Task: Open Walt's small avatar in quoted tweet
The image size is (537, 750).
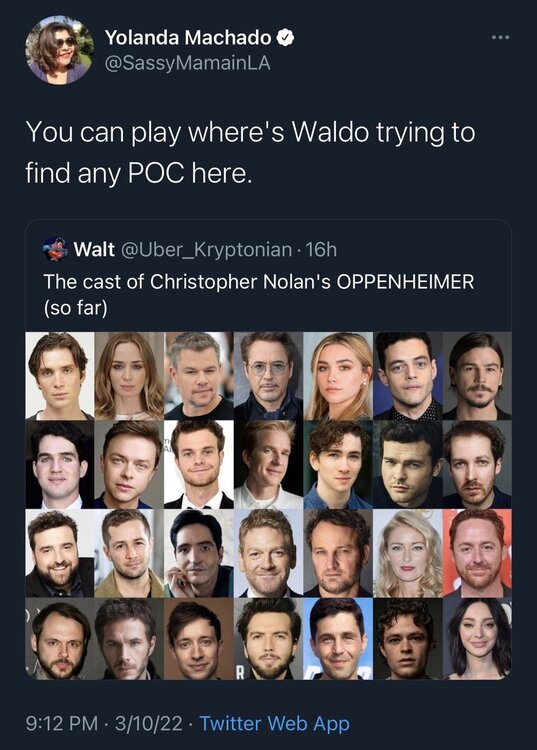Action: pos(55,249)
